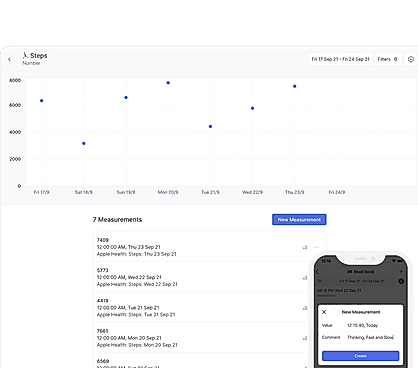Go back using the arrow beside Steps
Image resolution: width=418 pixels, height=368 pixels.
9,59
